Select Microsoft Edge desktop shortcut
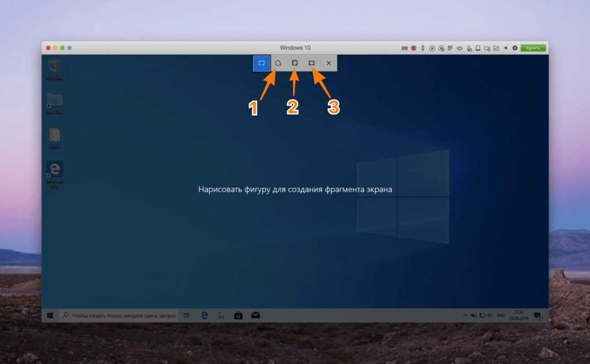 55,175
